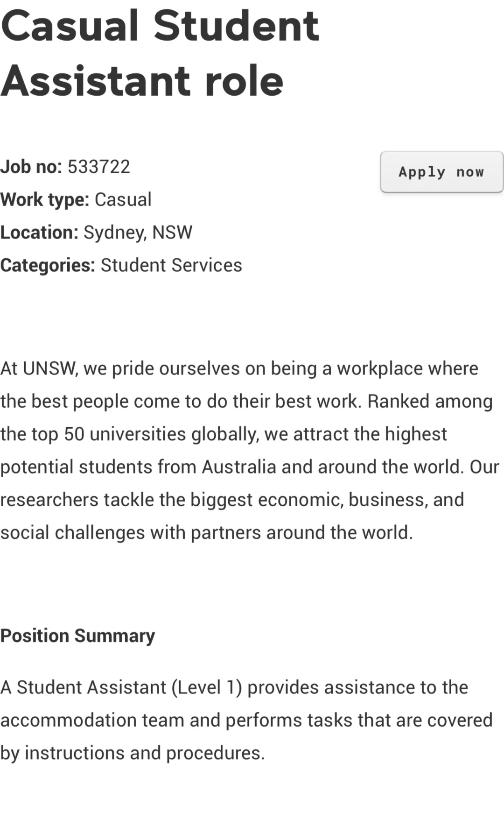504x813 pixels.
Task: Open the Student Services category text
Action: [171, 265]
